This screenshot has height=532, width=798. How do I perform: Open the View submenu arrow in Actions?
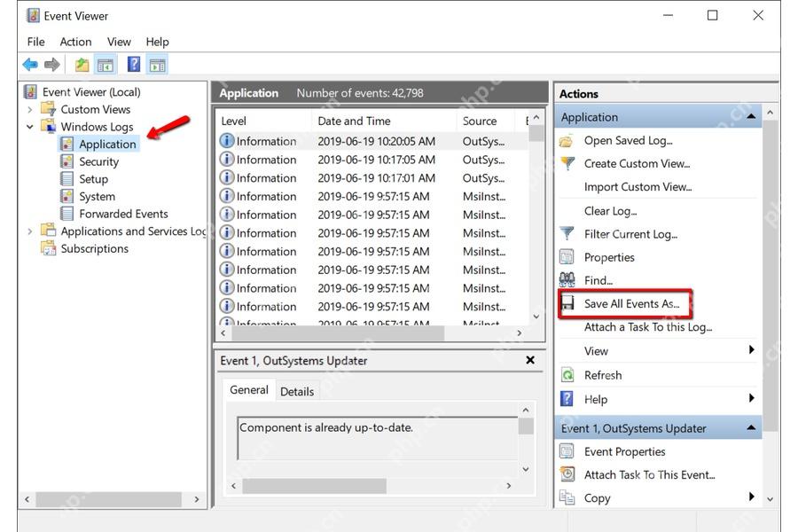coord(751,349)
